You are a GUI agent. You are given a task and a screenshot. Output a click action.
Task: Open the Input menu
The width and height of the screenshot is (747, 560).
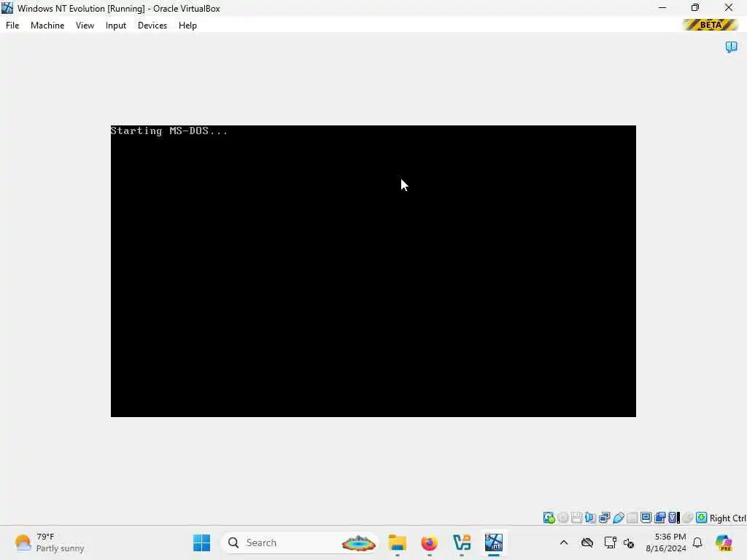[116, 26]
